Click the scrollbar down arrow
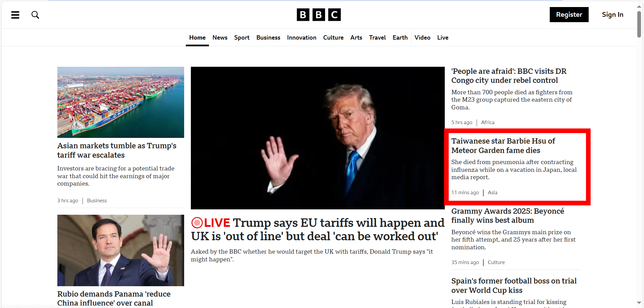Image resolution: width=644 pixels, height=308 pixels. pyautogui.click(x=639, y=303)
